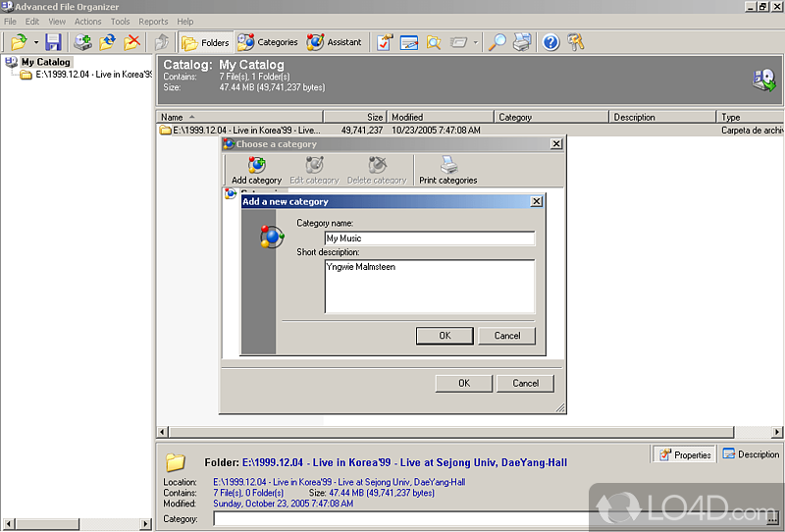Click the update folder toolbar icon
Viewport: 785px width, 532px height.
pos(107,42)
